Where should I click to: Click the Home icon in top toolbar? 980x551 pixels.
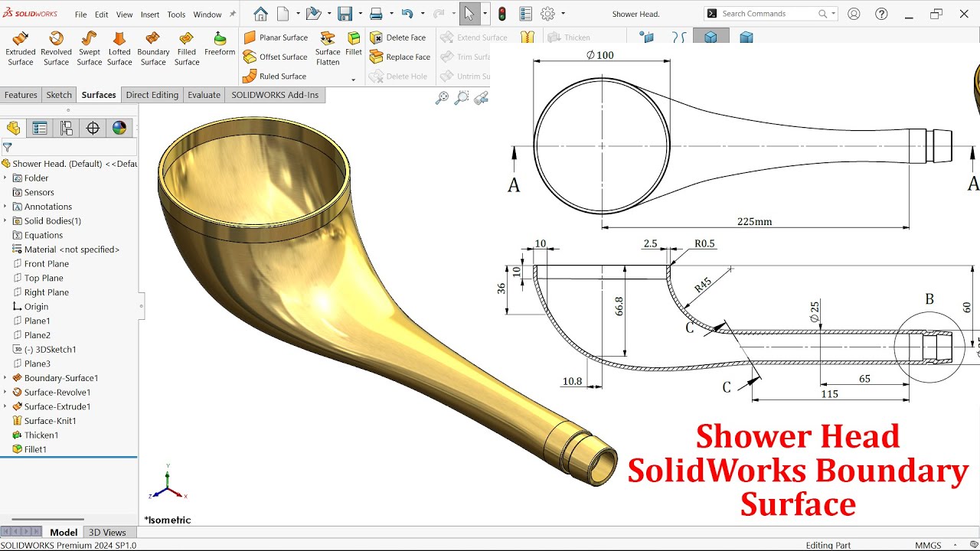tap(261, 14)
